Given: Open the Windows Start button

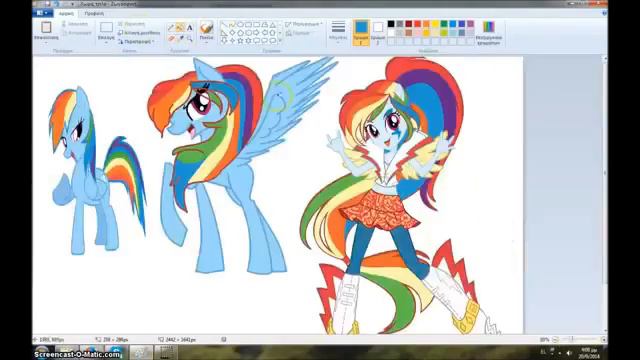Looking at the screenshot, I should pyautogui.click(x=41, y=352).
